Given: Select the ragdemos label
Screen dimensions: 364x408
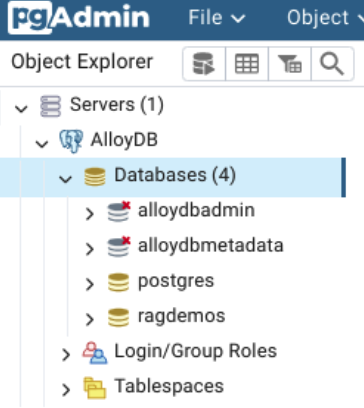Looking at the screenshot, I should coord(182,317).
